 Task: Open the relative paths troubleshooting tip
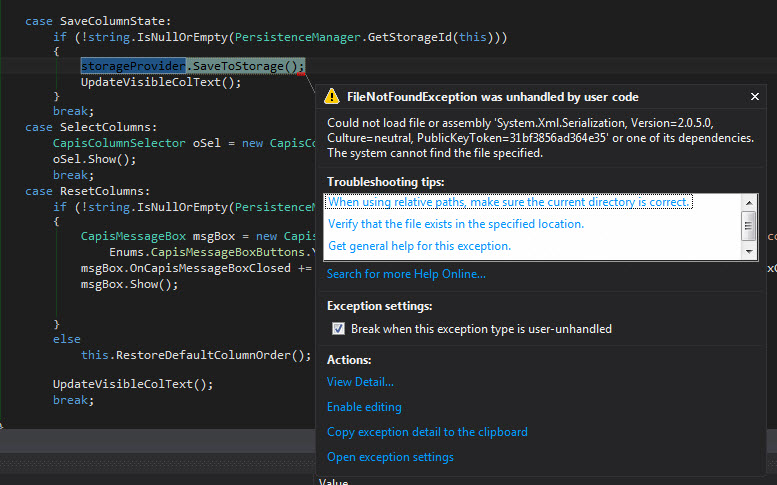click(509, 202)
